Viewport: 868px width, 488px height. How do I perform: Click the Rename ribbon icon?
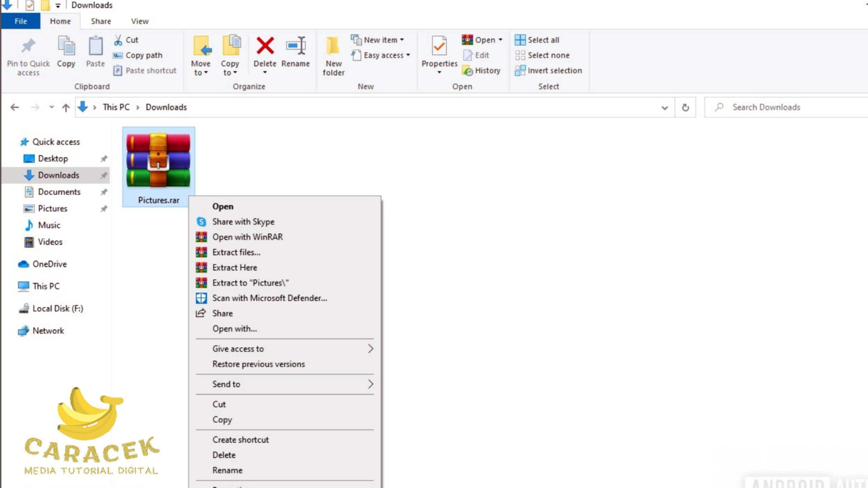point(296,46)
